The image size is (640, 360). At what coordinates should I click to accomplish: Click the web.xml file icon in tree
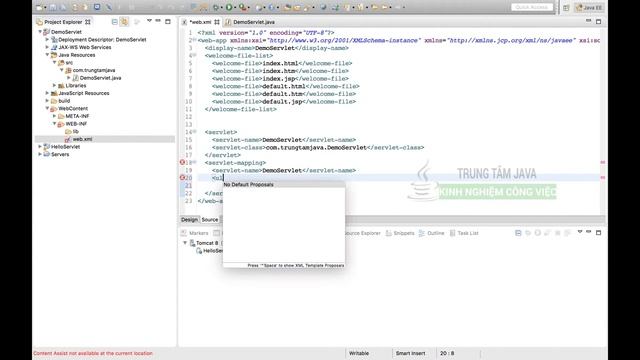(x=68, y=139)
